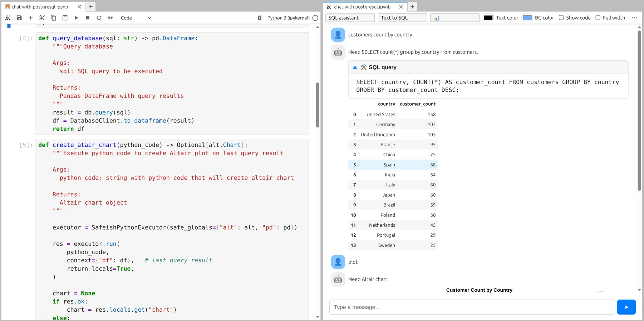Open the more options ellipsis menu
644x321 pixels.
634,18
